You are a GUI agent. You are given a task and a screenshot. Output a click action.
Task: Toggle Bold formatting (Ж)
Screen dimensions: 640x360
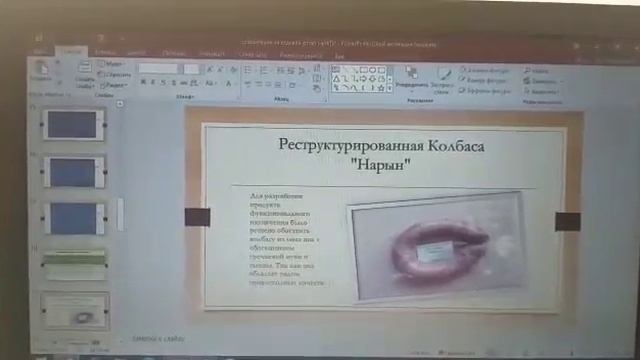pyautogui.click(x=143, y=82)
